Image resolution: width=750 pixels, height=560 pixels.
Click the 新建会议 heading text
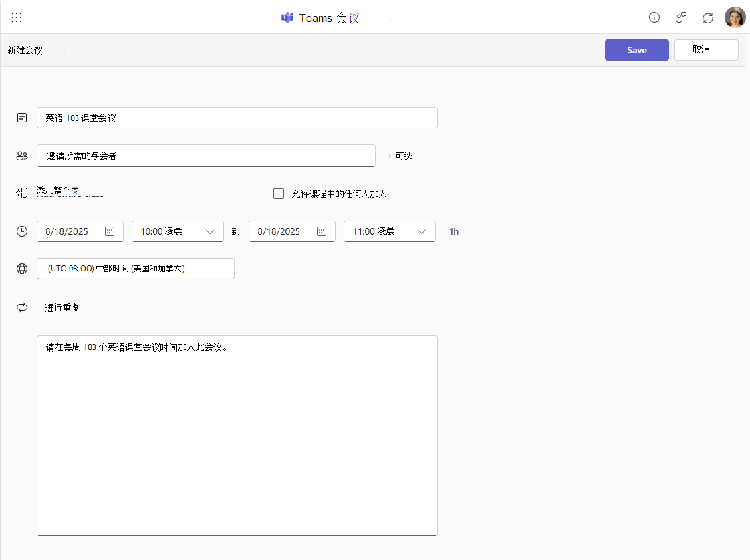[x=25, y=50]
